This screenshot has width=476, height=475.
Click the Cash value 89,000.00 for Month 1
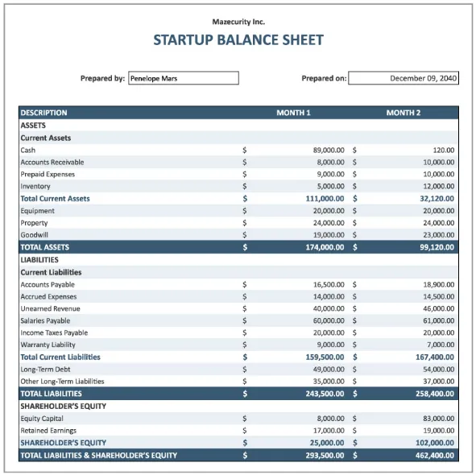pyautogui.click(x=329, y=151)
